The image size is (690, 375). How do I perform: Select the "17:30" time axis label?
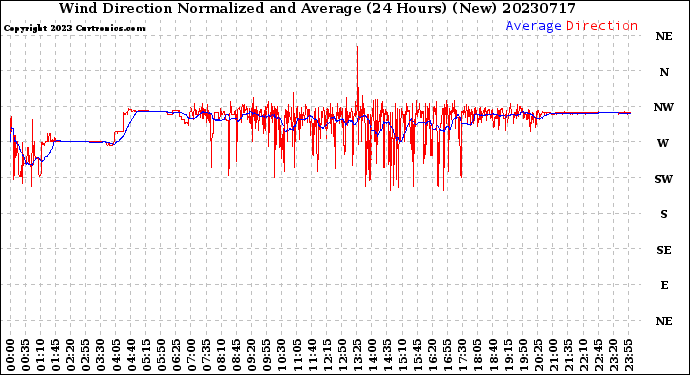[x=463, y=355]
